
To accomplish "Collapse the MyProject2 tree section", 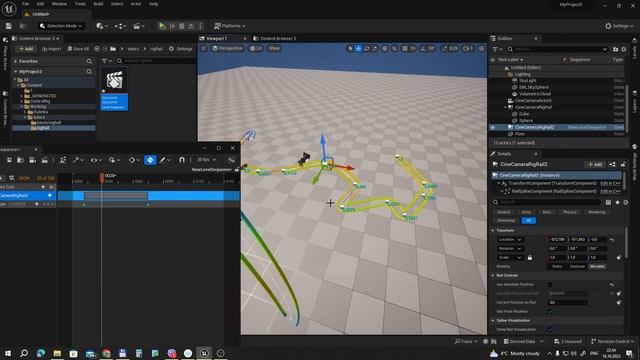I will pyautogui.click(x=16, y=71).
